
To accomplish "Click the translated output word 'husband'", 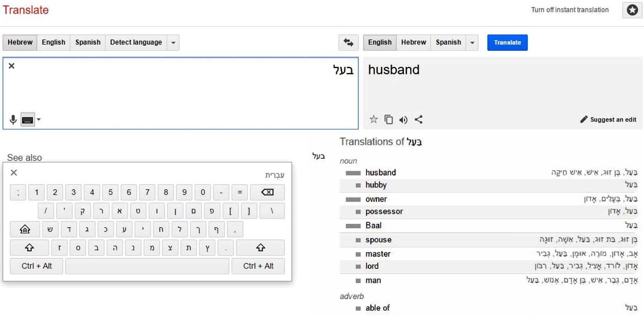I will pyautogui.click(x=394, y=69).
